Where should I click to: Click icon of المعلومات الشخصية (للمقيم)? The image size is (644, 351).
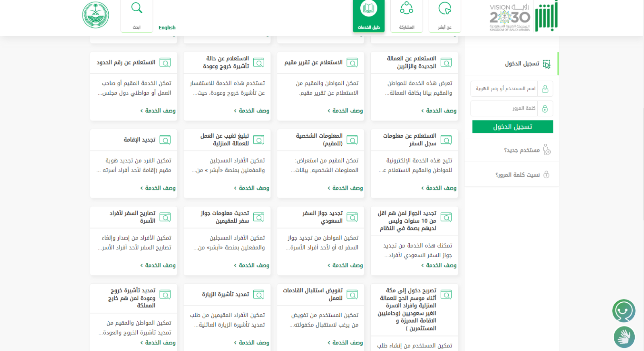click(x=352, y=140)
